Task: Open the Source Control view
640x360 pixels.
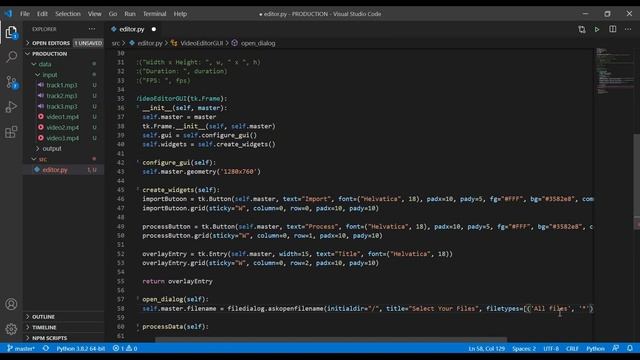Action: [11, 82]
